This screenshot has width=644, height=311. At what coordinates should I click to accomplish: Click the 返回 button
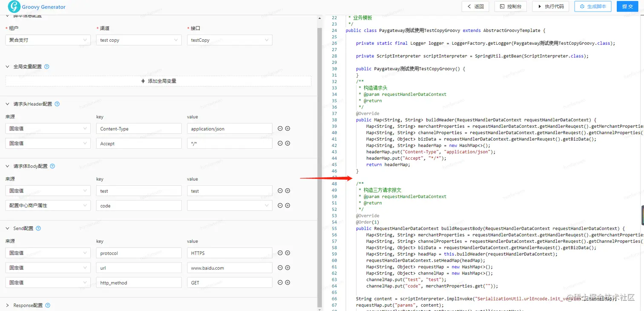476,6
